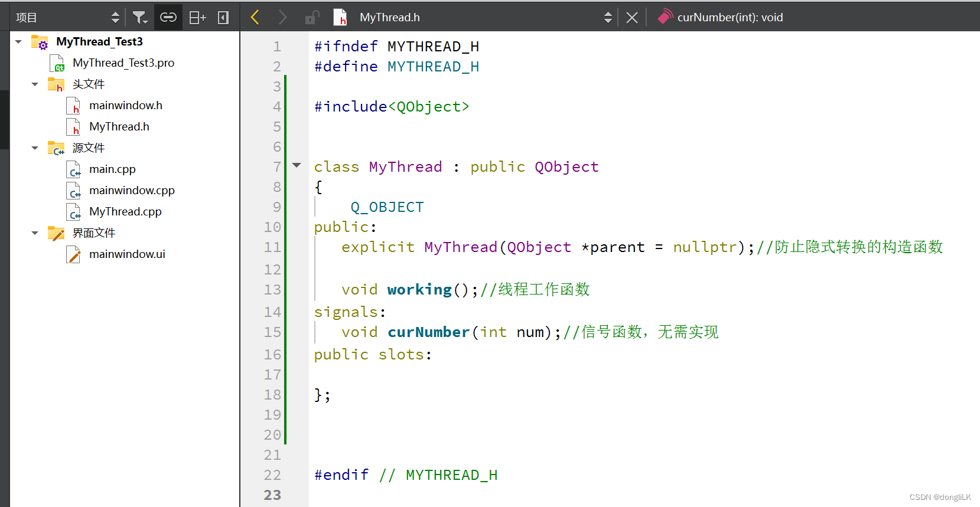The image size is (980, 507).
Task: Hide the project sidebar panel
Action: point(223,18)
